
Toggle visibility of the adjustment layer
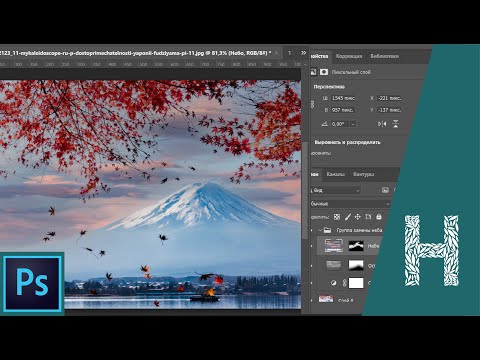click(312, 283)
